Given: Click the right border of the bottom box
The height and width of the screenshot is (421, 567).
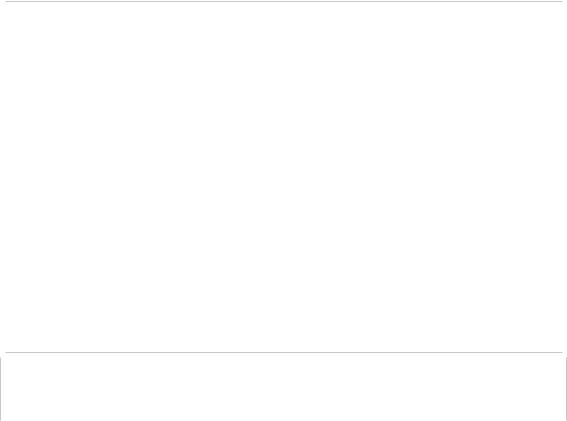Looking at the screenshot, I should click(566, 389).
